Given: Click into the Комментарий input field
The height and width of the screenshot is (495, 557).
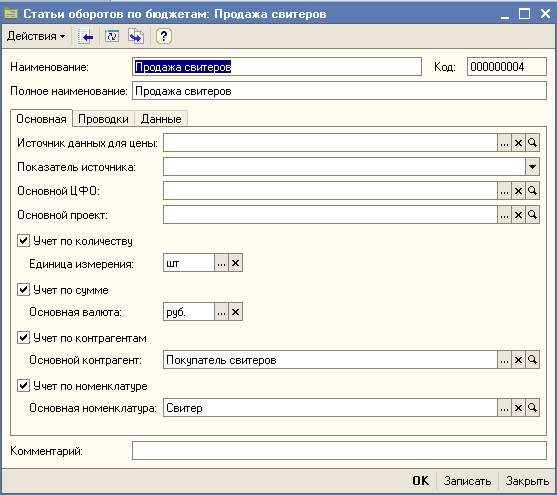Looking at the screenshot, I should (x=339, y=451).
